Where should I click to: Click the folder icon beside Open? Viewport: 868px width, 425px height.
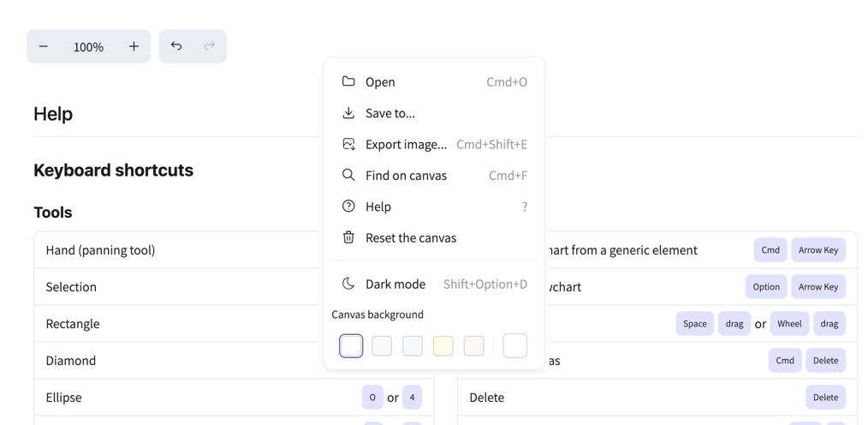tap(348, 81)
